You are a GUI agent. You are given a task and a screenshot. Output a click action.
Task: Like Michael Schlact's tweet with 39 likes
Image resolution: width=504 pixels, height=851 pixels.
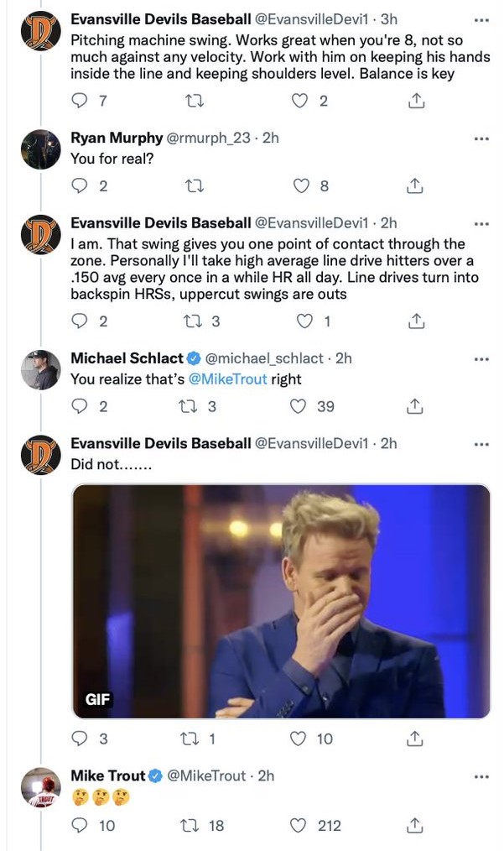(x=300, y=406)
